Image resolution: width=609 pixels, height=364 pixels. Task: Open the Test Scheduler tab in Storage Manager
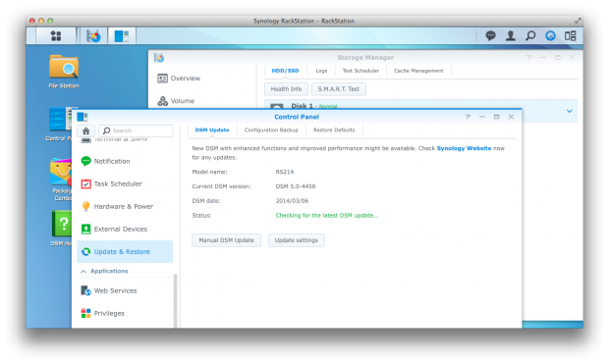(x=360, y=71)
